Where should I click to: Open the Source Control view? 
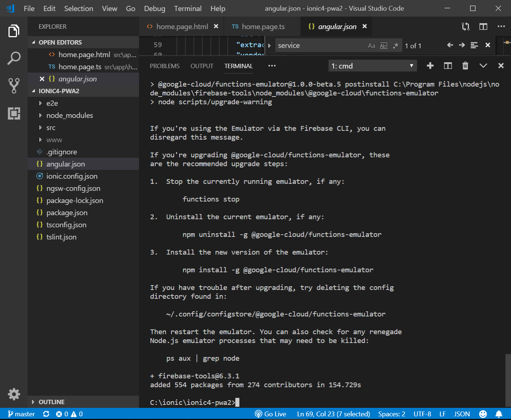14,85
